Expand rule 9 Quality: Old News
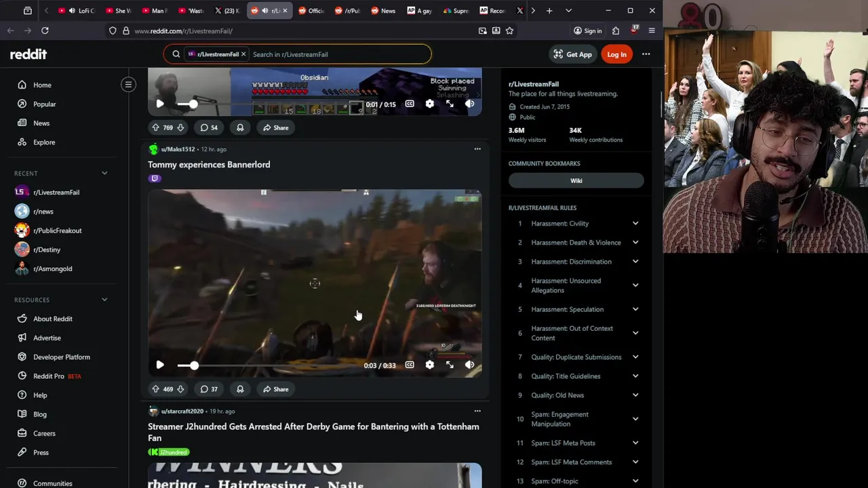The image size is (868, 488). click(635, 395)
